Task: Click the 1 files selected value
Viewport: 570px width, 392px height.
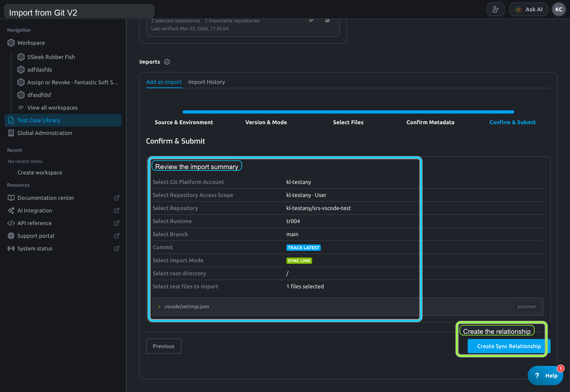Action: [305, 286]
